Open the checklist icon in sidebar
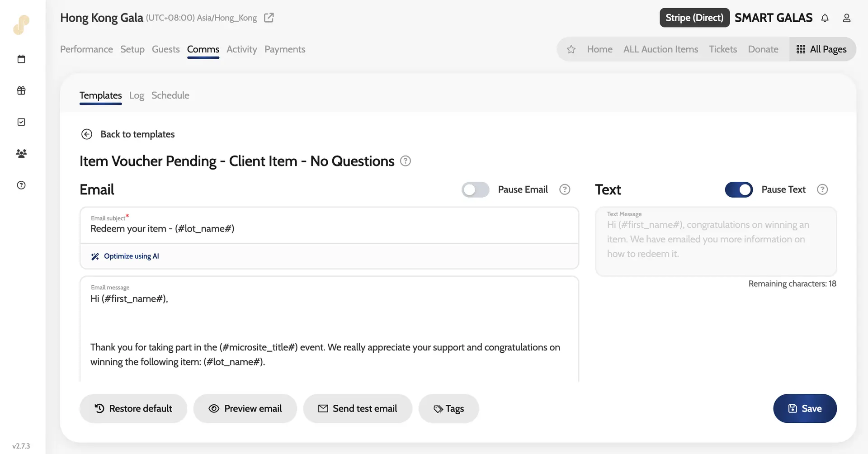The width and height of the screenshot is (868, 454). (x=21, y=122)
